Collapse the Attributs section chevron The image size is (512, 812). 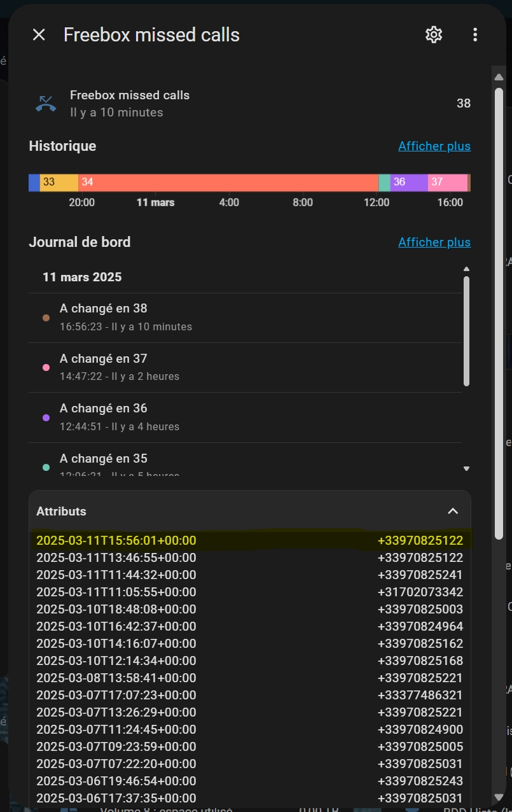click(453, 511)
